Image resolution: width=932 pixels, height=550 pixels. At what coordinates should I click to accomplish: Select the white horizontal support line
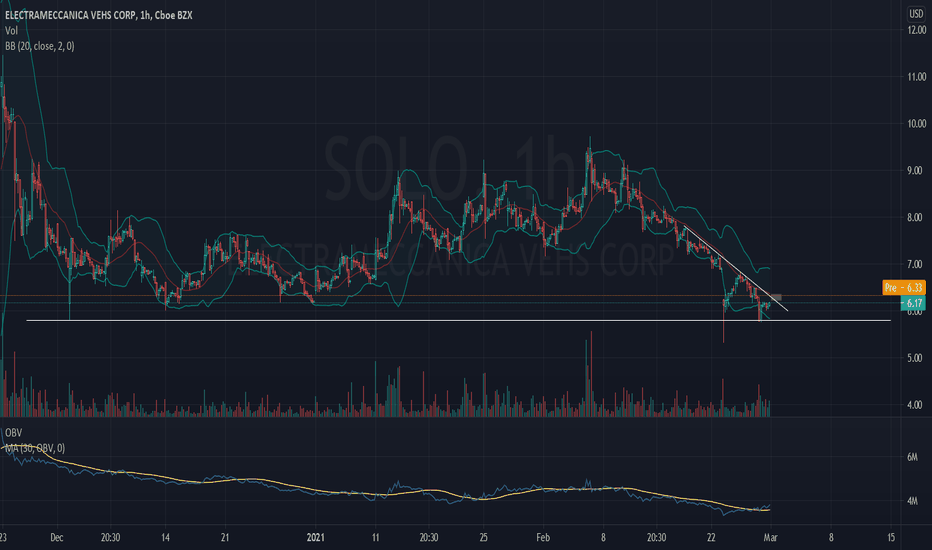coord(459,320)
